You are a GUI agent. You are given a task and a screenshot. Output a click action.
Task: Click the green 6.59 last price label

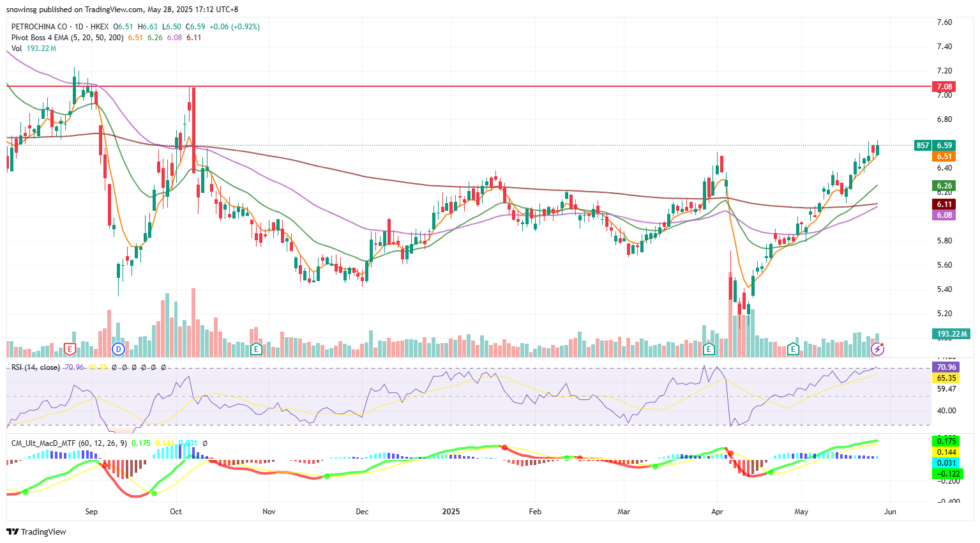(x=944, y=146)
